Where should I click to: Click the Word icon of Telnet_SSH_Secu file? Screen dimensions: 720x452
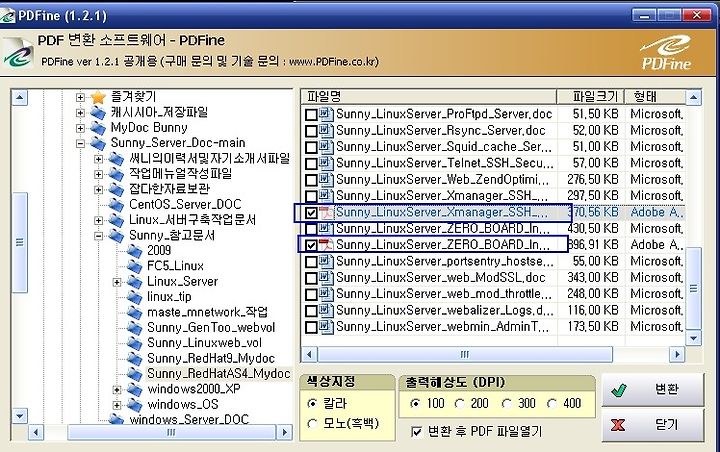tap(326, 163)
